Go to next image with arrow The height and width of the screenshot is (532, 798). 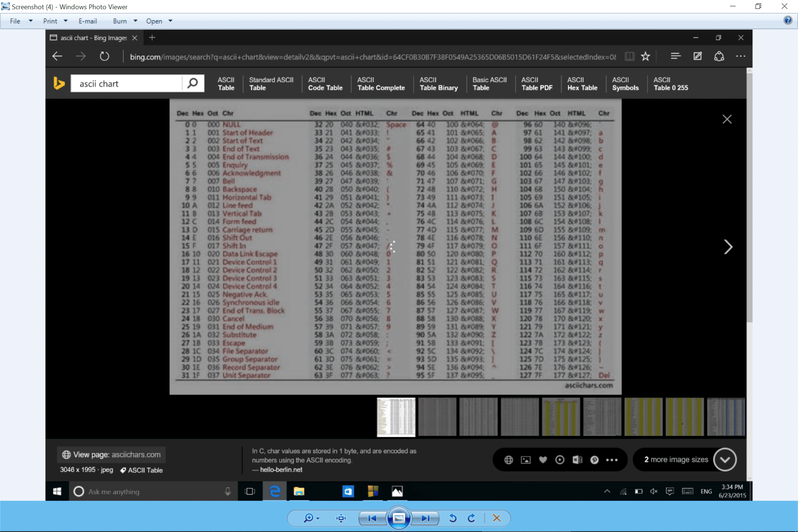[728, 247]
